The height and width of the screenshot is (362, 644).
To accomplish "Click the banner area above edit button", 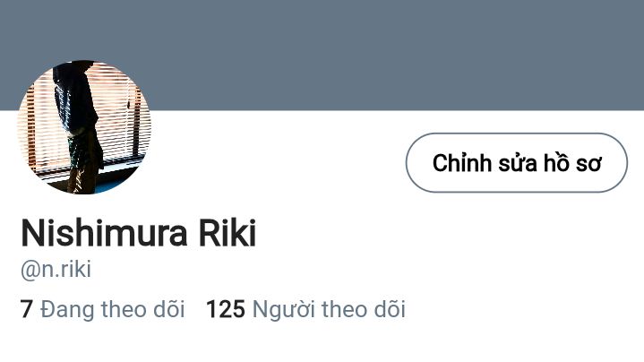I will tap(516, 62).
